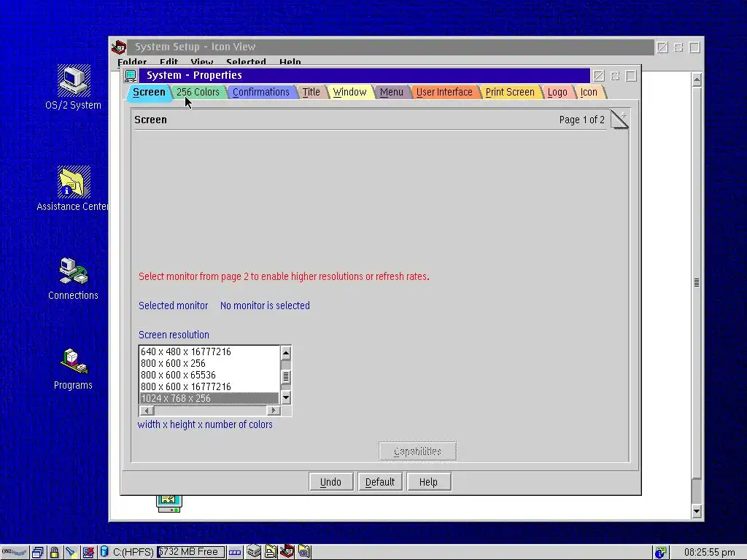Click the three-dot tray switcher icon
This screenshot has height=560, width=747.
235,553
